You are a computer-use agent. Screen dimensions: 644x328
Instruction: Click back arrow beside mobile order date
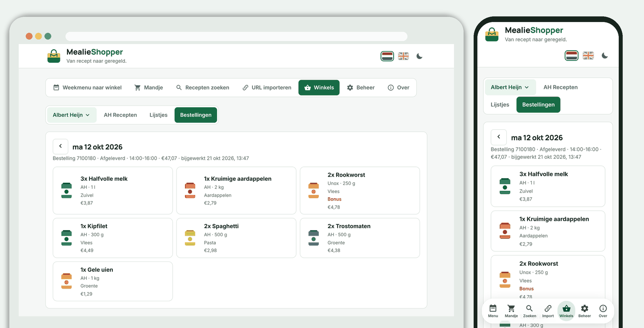498,137
